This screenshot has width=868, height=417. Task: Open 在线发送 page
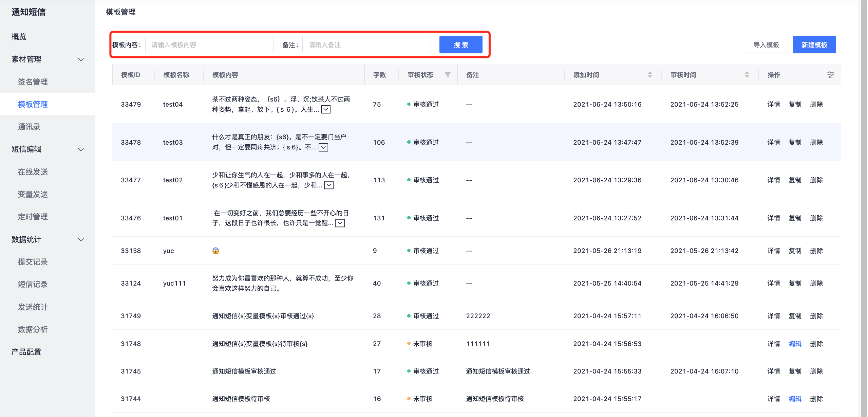pos(33,172)
